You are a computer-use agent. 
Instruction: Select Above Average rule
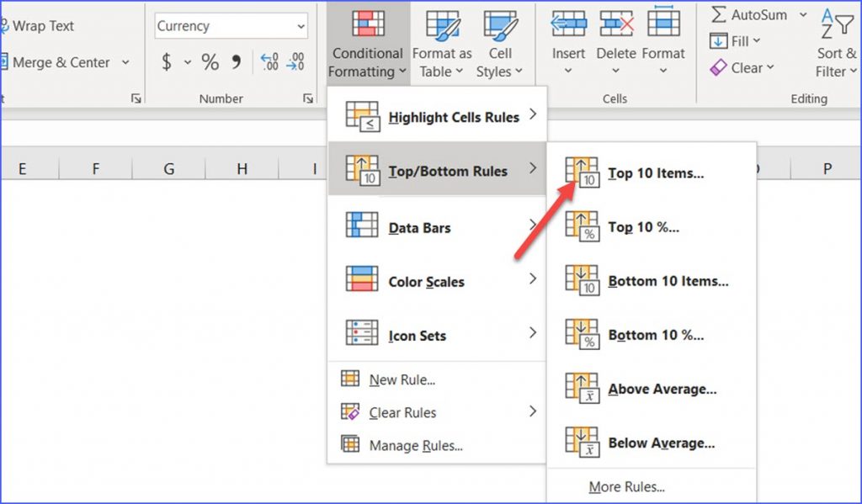click(x=662, y=389)
